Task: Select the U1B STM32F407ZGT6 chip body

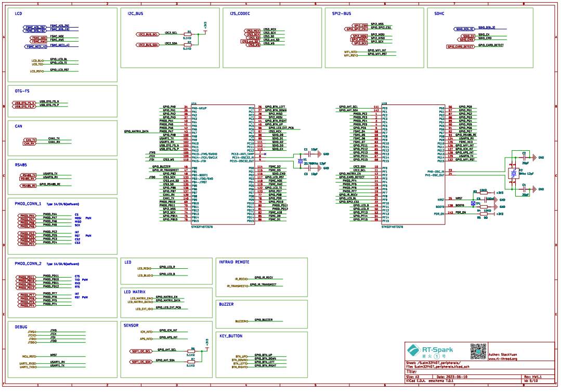Action: pos(414,164)
